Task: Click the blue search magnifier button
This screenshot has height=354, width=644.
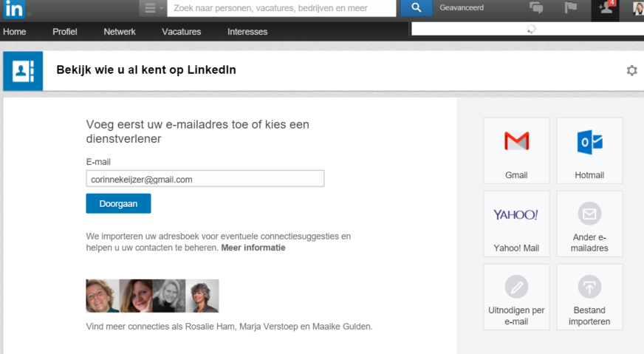Action: click(x=417, y=8)
